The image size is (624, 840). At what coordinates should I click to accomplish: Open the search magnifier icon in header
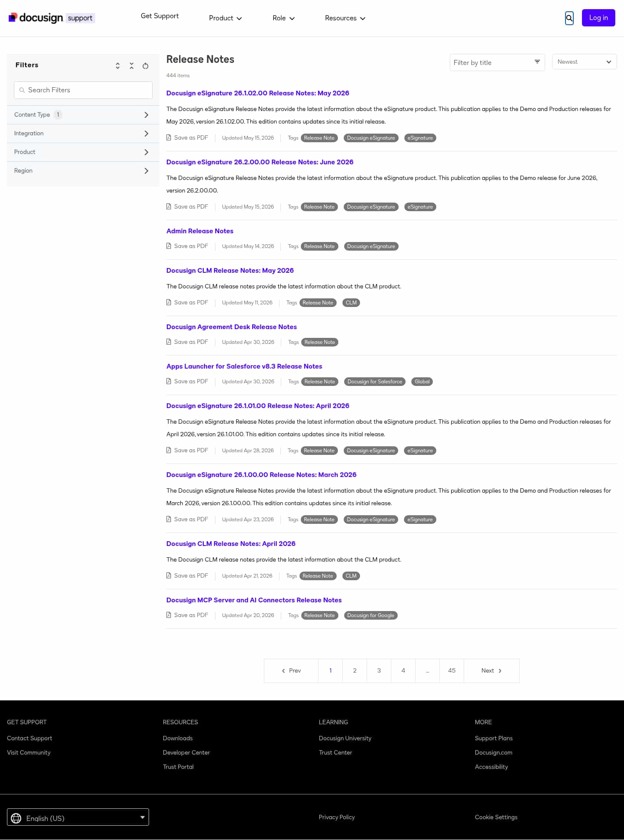point(569,18)
